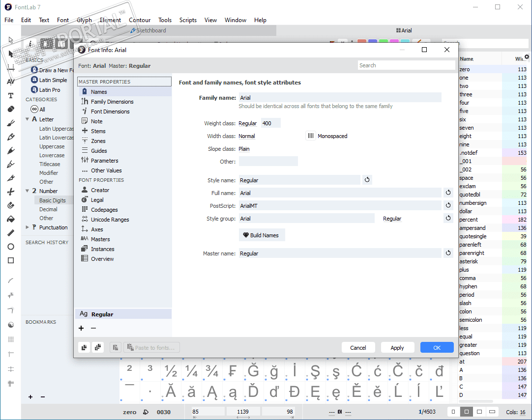Image resolution: width=532 pixels, height=420 pixels.
Task: Open the Contour menu
Action: point(140,20)
